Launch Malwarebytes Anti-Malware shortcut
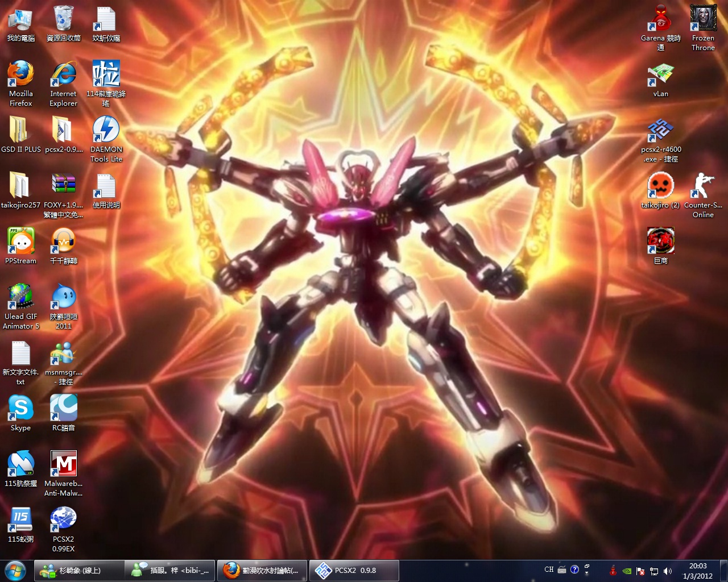 coord(64,473)
